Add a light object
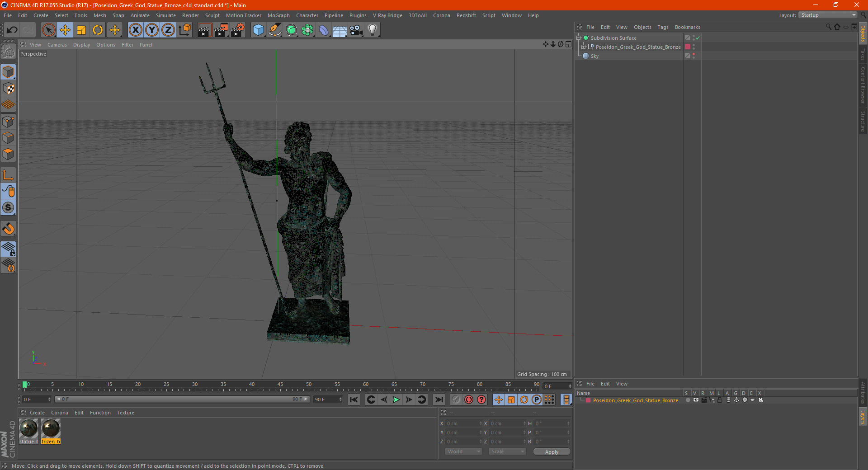Image resolution: width=868 pixels, height=470 pixels. pyautogui.click(x=373, y=30)
